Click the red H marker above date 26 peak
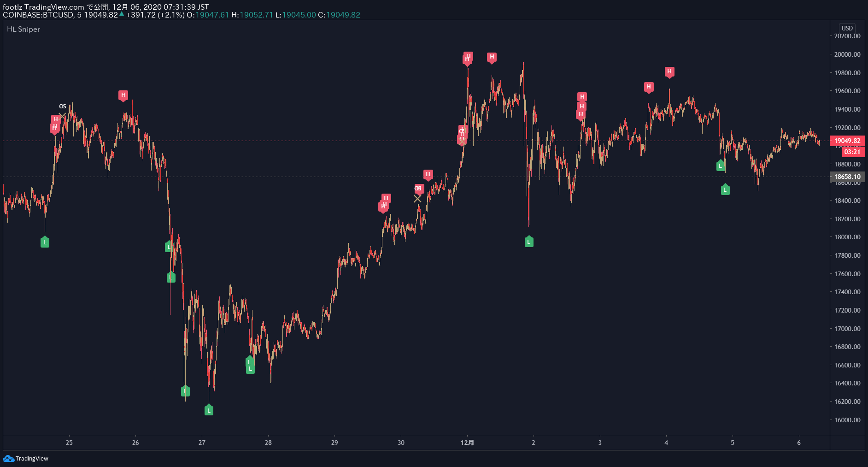 click(x=123, y=95)
